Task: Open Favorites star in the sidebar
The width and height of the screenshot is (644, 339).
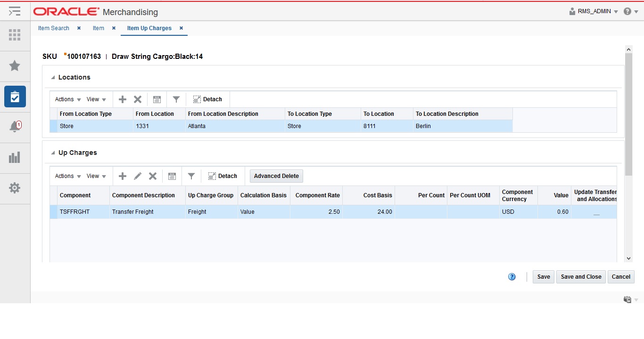Action: [x=15, y=65]
